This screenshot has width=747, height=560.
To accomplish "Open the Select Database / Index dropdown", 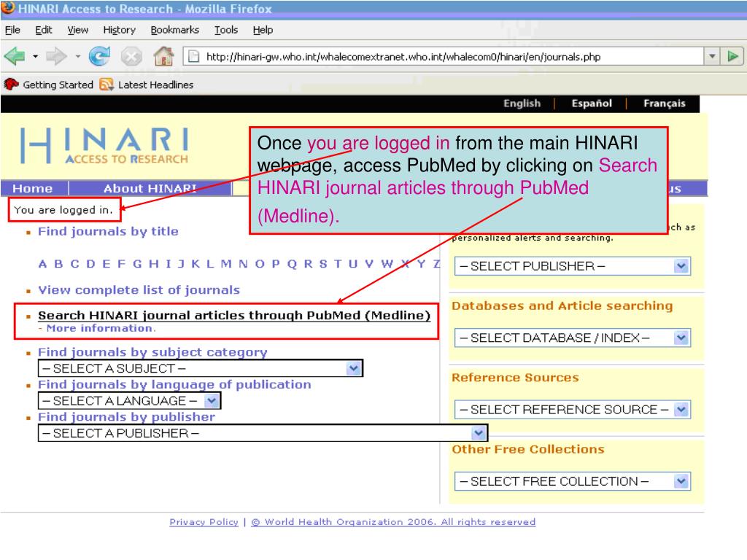I will coord(573,338).
